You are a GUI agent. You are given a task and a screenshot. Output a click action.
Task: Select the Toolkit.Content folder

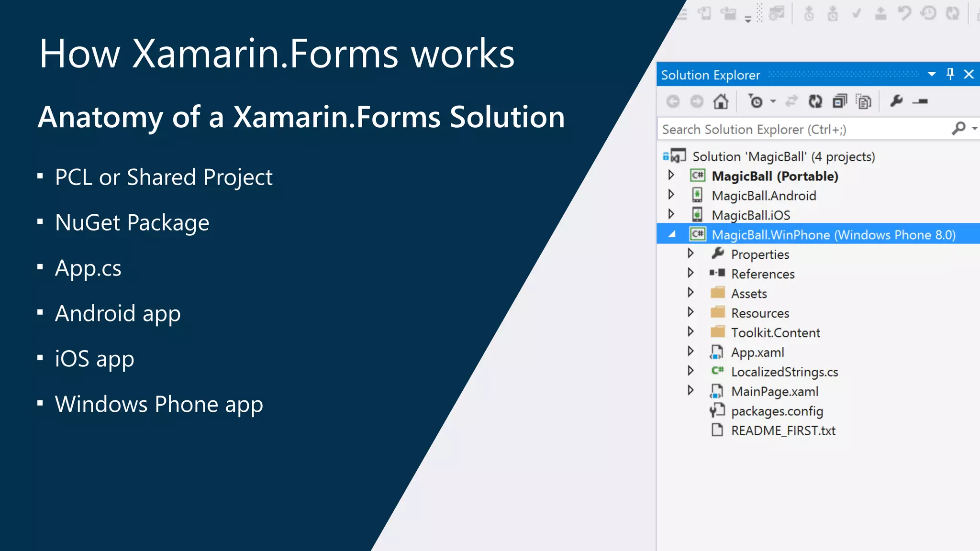pyautogui.click(x=775, y=332)
